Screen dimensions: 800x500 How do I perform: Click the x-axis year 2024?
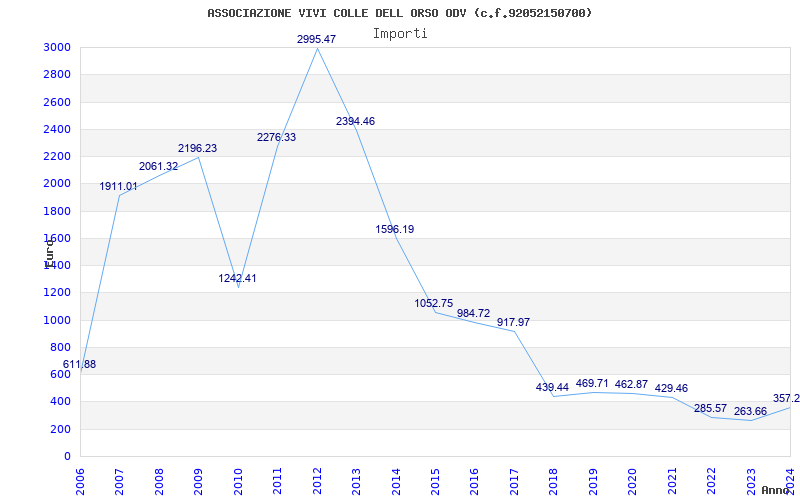coord(790,482)
